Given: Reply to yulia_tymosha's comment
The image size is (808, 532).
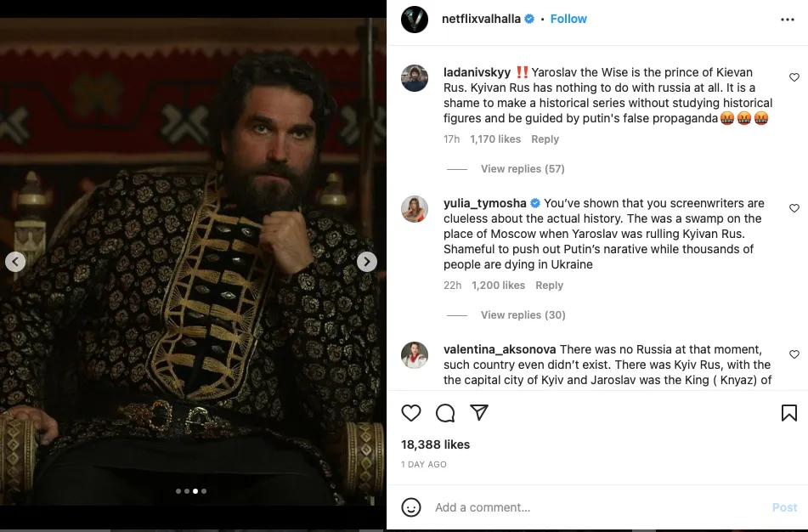Looking at the screenshot, I should [549, 286].
